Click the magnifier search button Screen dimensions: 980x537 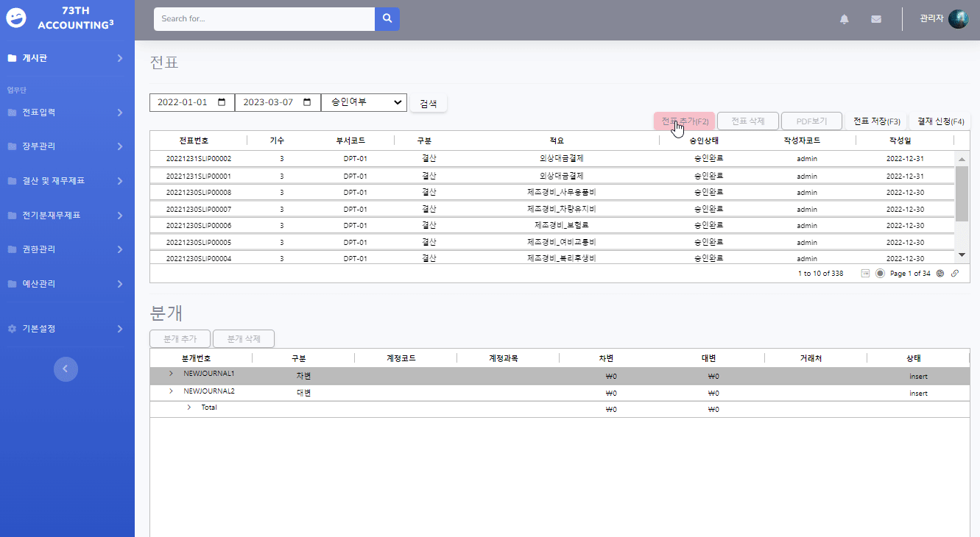(x=387, y=18)
